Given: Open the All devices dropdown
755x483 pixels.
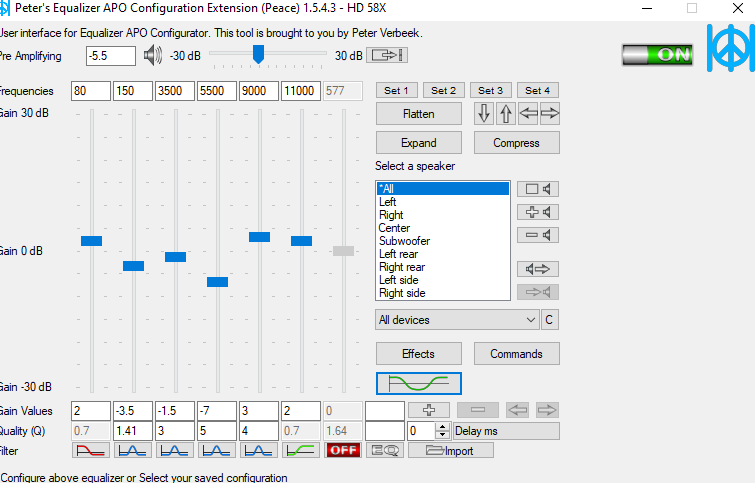Looking at the screenshot, I should click(457, 320).
